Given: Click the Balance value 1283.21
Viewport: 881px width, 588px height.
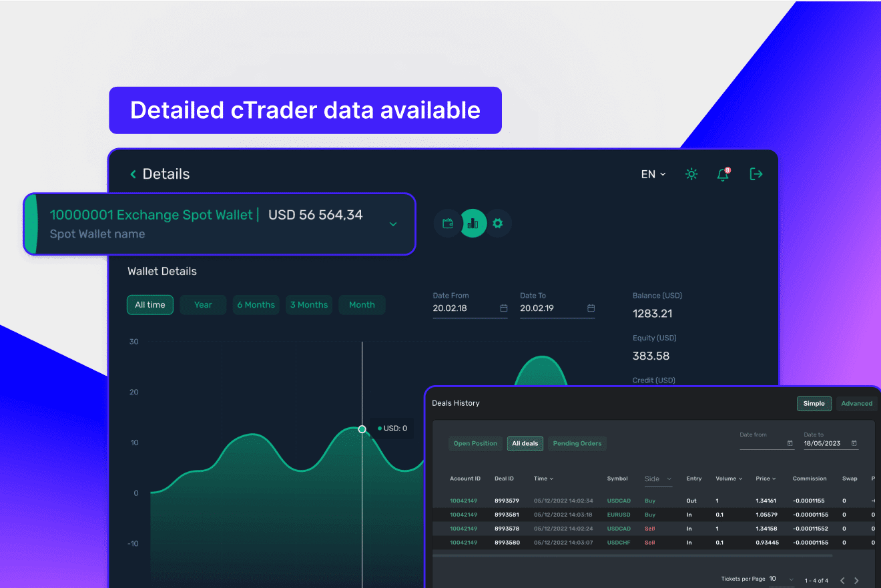Looking at the screenshot, I should [x=652, y=314].
